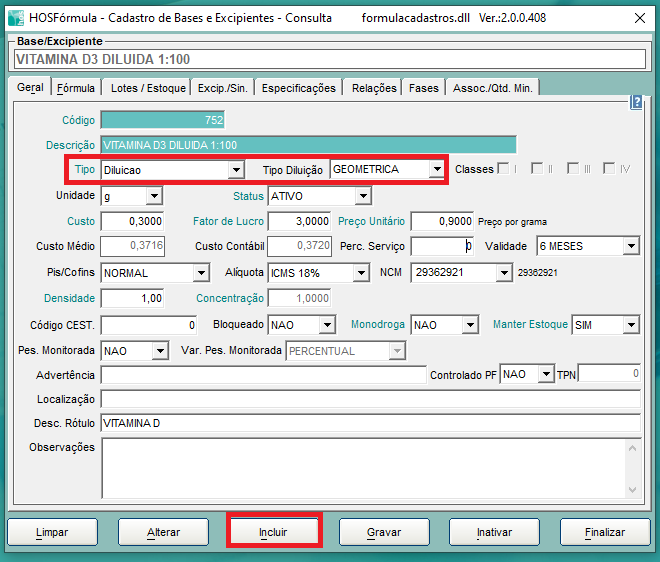This screenshot has height=562, width=660.
Task: Close the HOSFórmula window
Action: pos(637,17)
